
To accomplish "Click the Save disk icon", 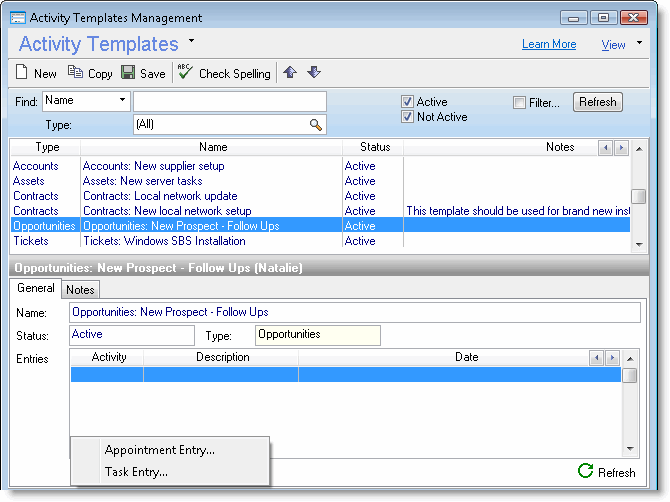I will point(128,73).
